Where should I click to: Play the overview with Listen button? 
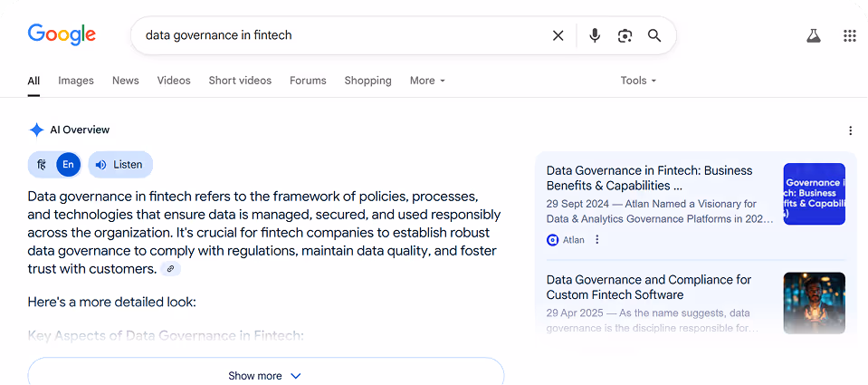119,165
